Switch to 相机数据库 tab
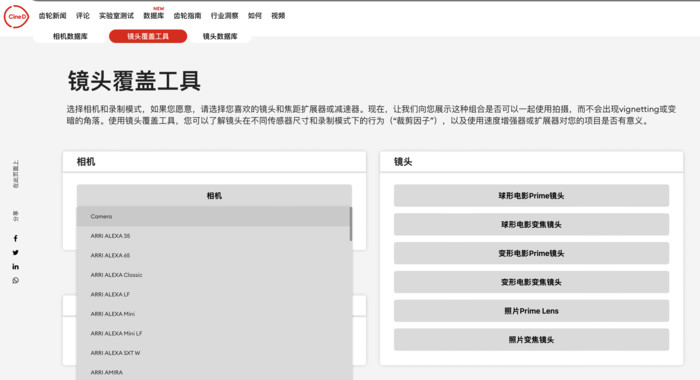 coord(70,36)
